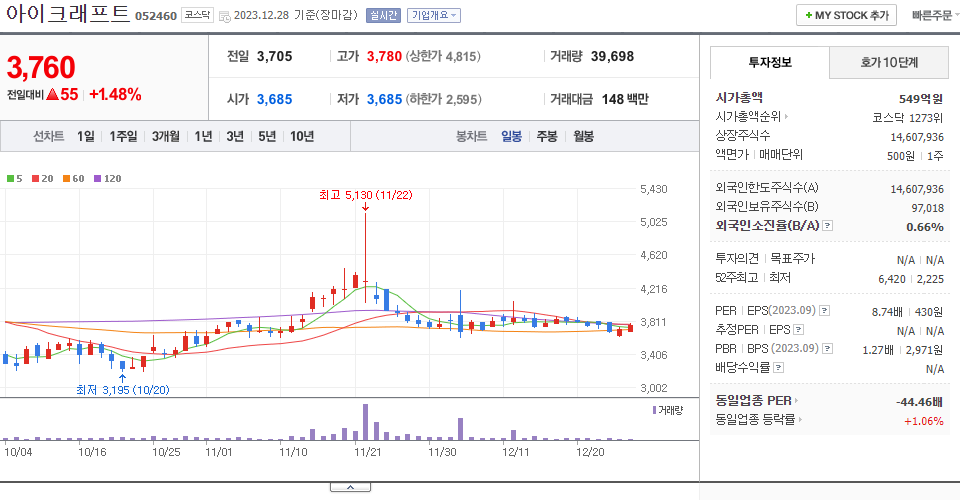Viewport: 960px width, 500px height.
Task: Select the 일봉 candle chart
Action: click(511, 136)
